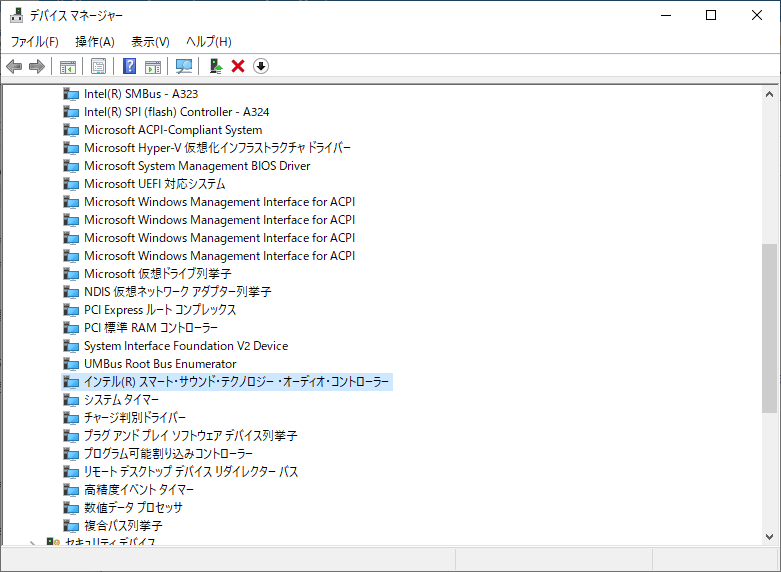Minimize the Device Manager window
This screenshot has width=781, height=572.
(666, 15)
